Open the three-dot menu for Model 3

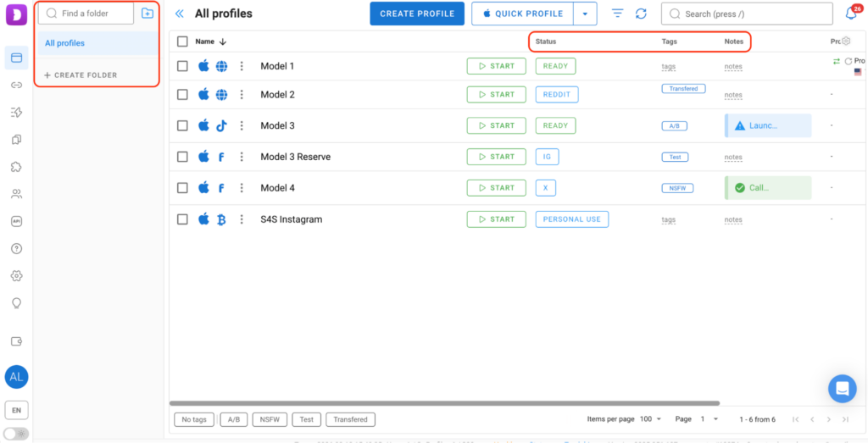(242, 125)
